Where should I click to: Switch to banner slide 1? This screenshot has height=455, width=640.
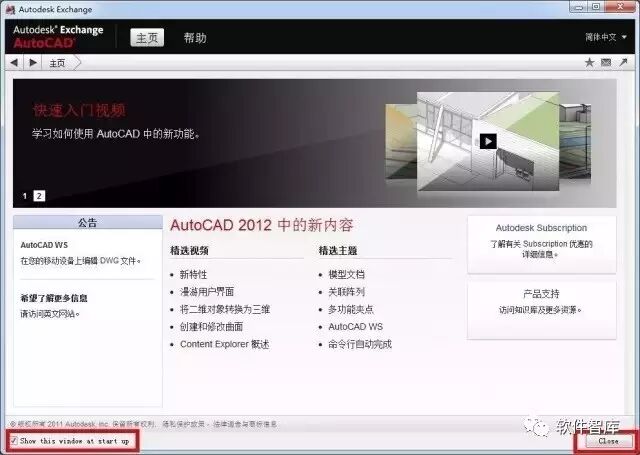[x=24, y=196]
